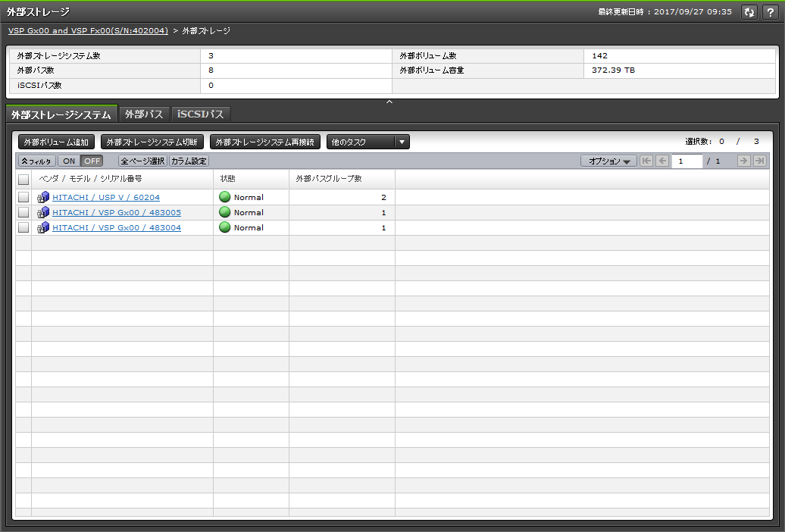Go to next page arrow icon
785x532 pixels.
(x=743, y=161)
